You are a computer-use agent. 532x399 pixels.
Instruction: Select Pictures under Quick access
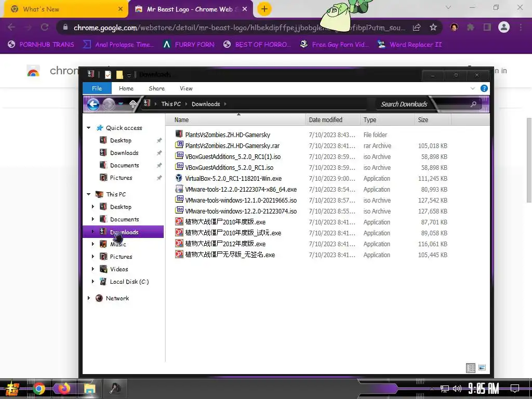[121, 178]
